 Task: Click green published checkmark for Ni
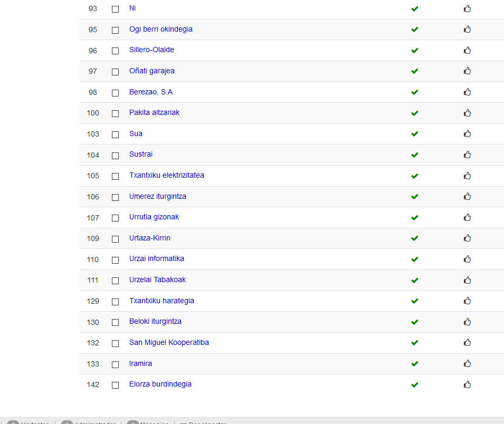coord(415,8)
